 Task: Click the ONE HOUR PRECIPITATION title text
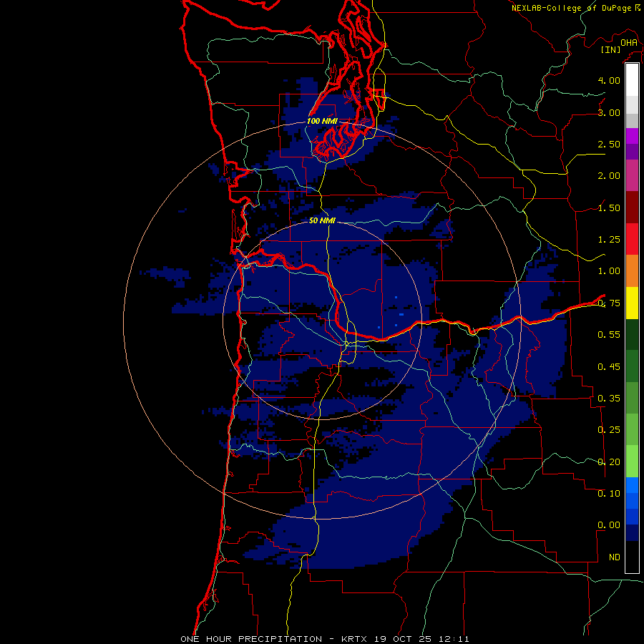pos(251,639)
